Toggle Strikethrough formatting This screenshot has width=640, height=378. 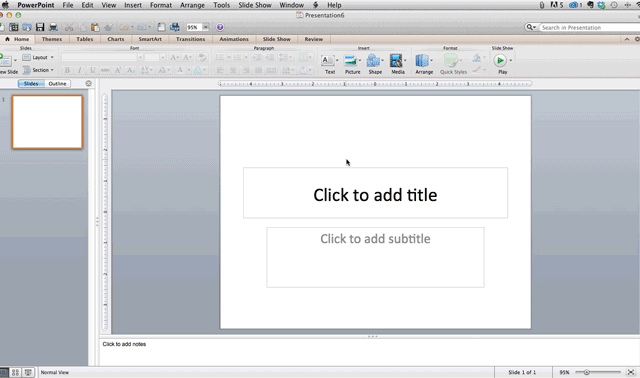click(105, 70)
